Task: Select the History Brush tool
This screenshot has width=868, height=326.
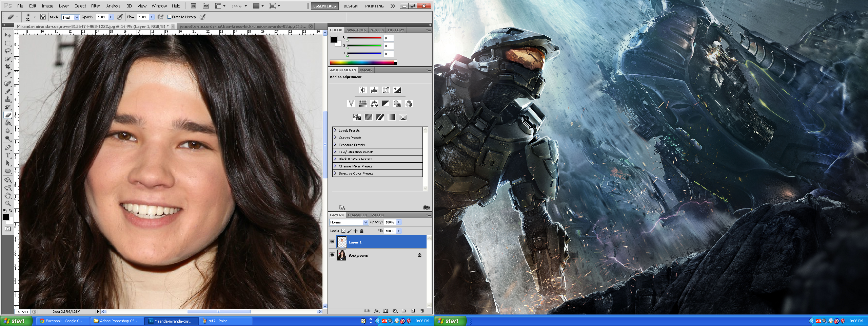Action: (8, 107)
